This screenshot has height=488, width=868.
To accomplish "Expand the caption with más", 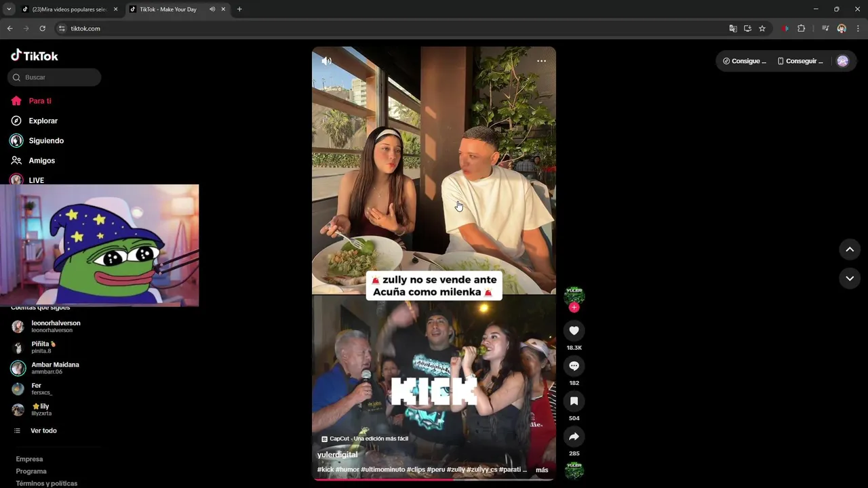I will 542,470.
